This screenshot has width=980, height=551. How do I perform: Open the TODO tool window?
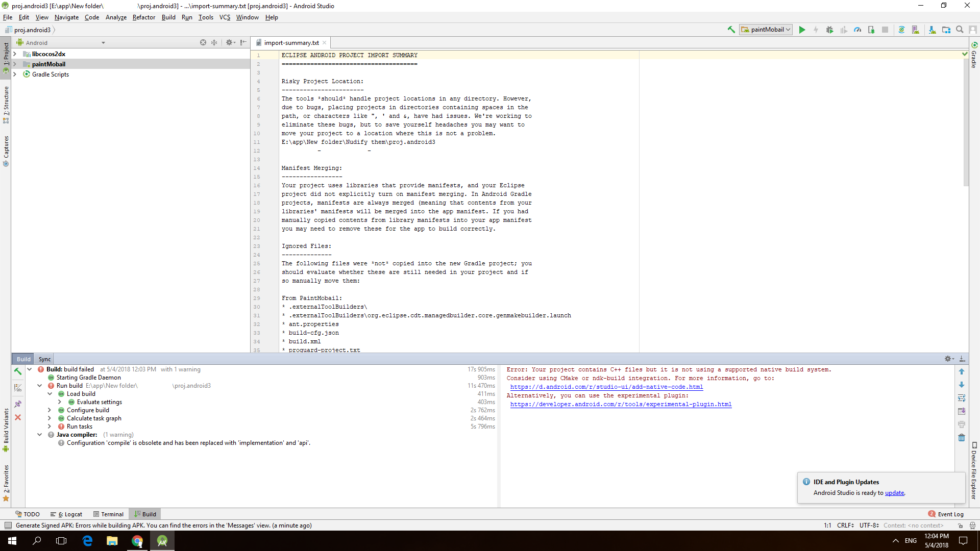[28, 514]
